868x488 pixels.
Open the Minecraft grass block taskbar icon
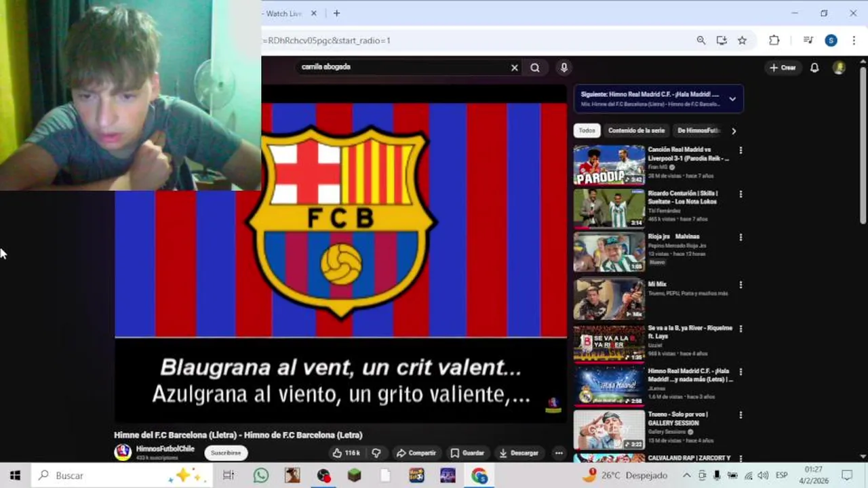pos(354,475)
